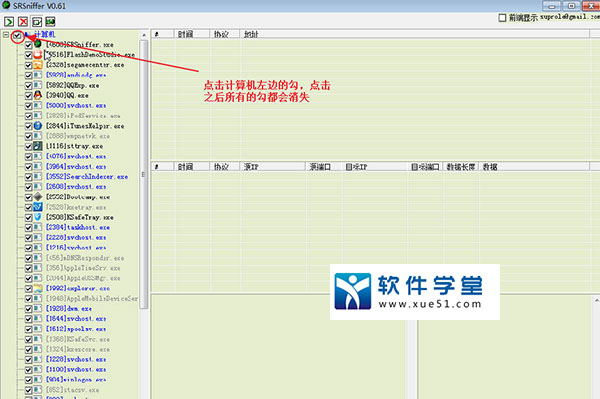Uncheck the 计算机 root checkbox
Viewport: 600px width, 399px height.
[17, 35]
